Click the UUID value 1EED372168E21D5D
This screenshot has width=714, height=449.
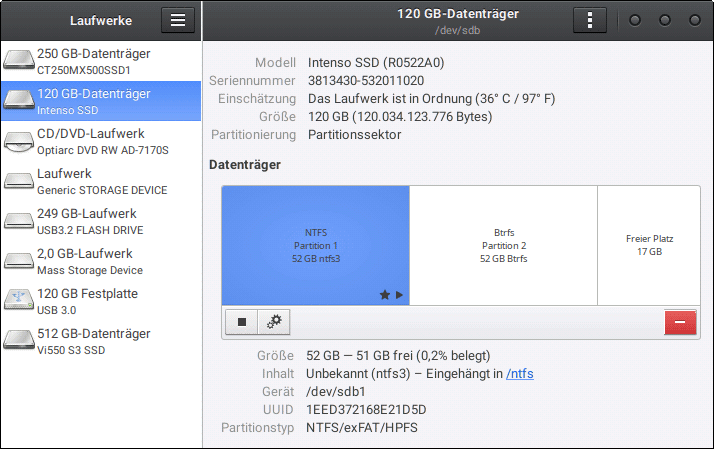tap(366, 410)
